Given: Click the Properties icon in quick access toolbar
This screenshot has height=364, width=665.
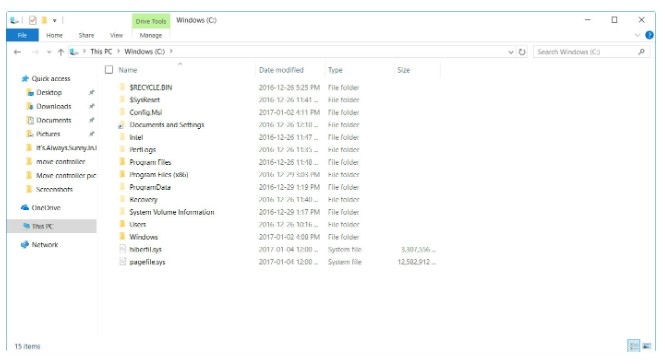Looking at the screenshot, I should 33,20.
